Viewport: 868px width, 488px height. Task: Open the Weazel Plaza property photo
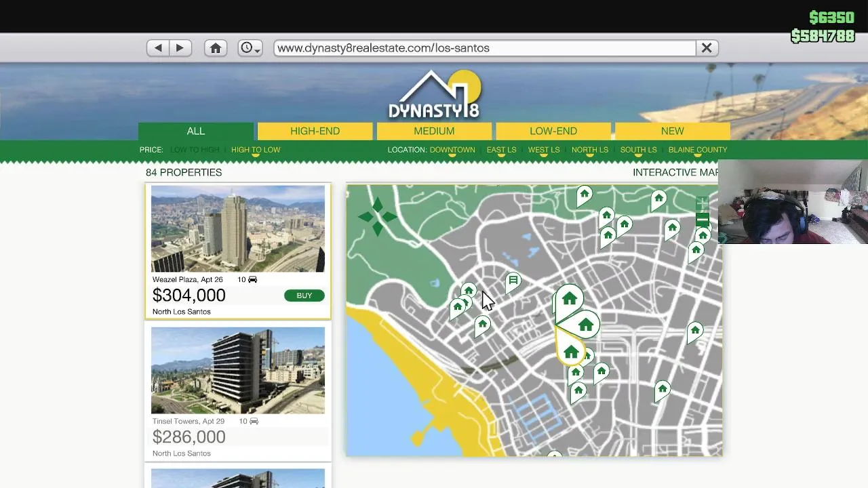tap(238, 228)
